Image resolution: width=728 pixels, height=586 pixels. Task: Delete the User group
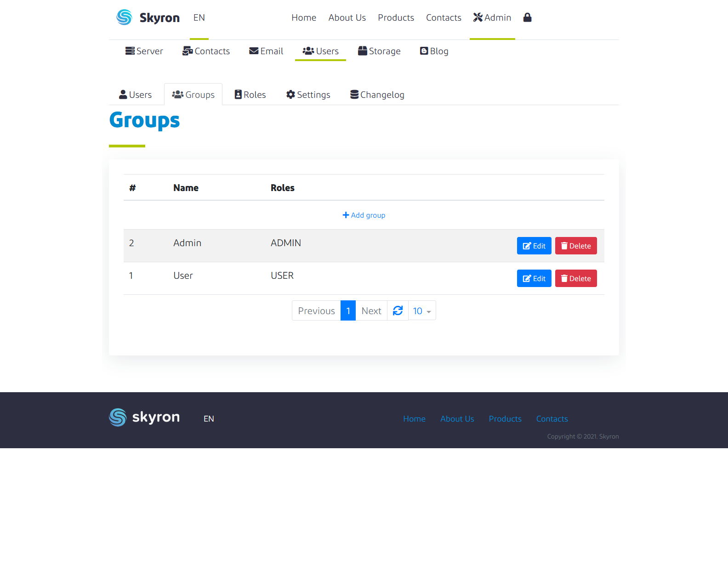(576, 278)
